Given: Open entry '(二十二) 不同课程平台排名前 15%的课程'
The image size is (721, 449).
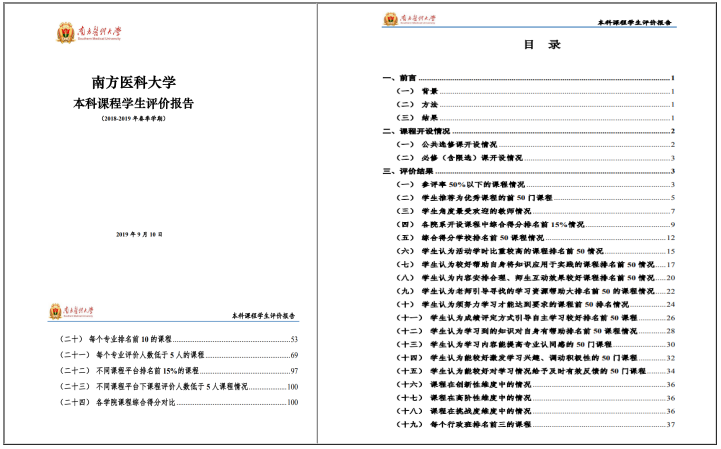Looking at the screenshot, I should 178,371.
